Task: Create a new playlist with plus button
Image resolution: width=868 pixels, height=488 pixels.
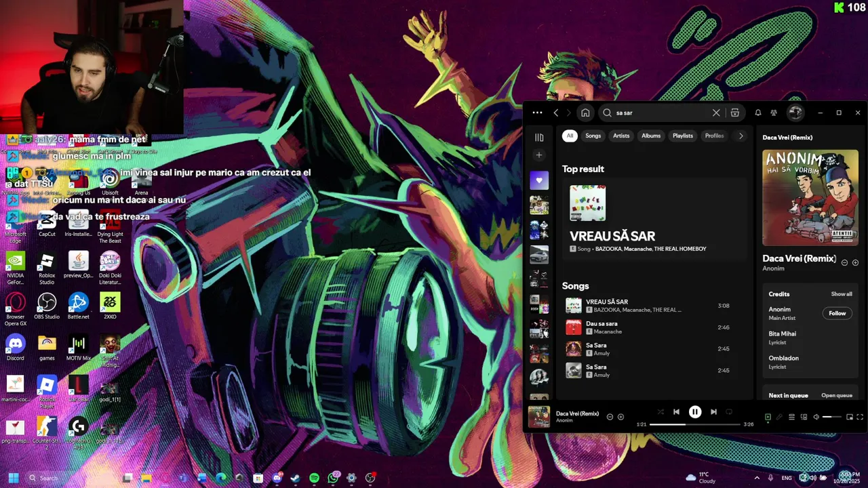Action: coord(539,155)
